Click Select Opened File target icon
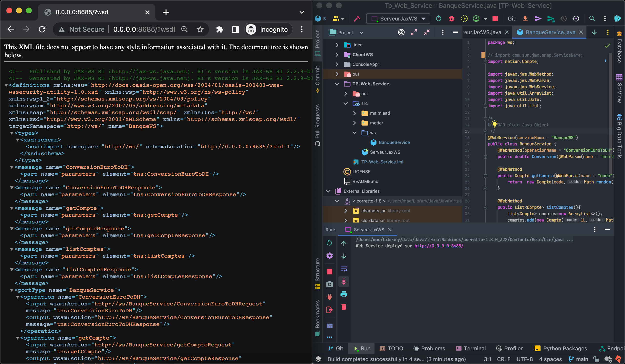Image resolution: width=625 pixels, height=364 pixels. [x=401, y=32]
